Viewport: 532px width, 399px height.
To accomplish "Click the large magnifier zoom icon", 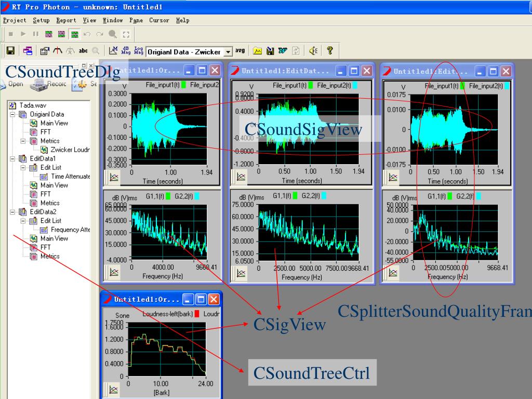I will (113, 34).
